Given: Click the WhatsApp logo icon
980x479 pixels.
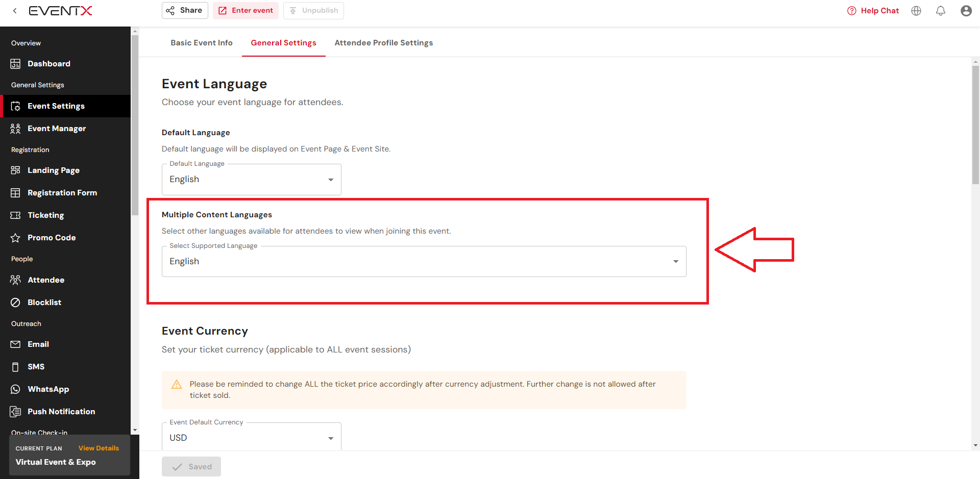Looking at the screenshot, I should point(15,389).
